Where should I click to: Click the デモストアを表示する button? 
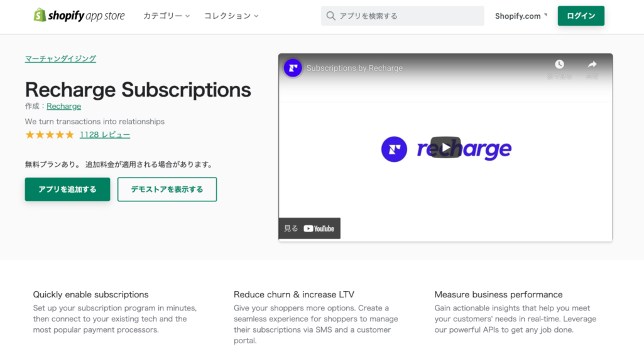pyautogui.click(x=167, y=189)
